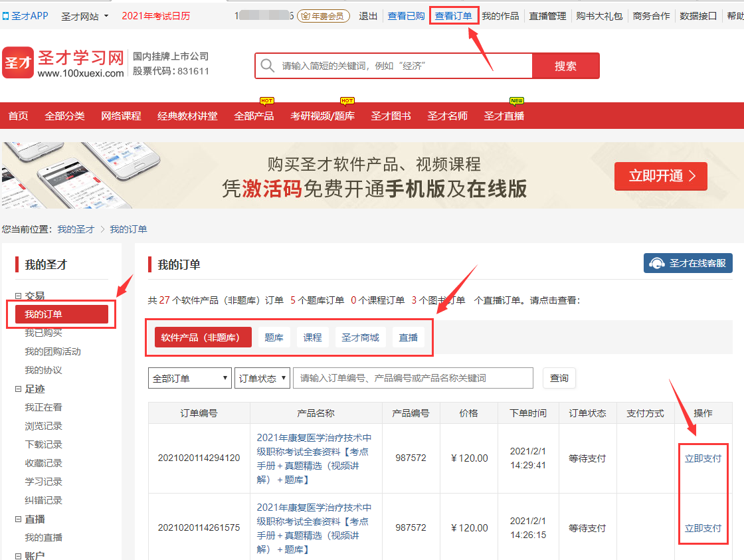Click the 圣才APP phone icon
Screen dimensions: 744x560
pyautogui.click(x=6, y=16)
